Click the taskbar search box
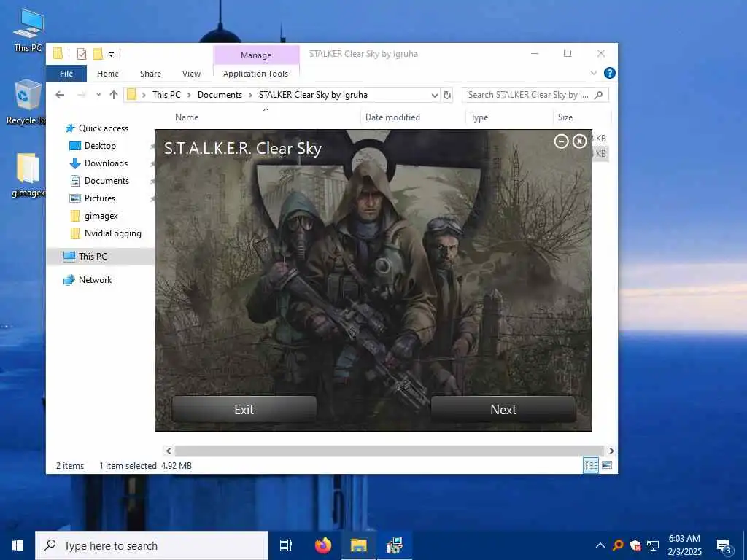The image size is (747, 560). coord(152,545)
